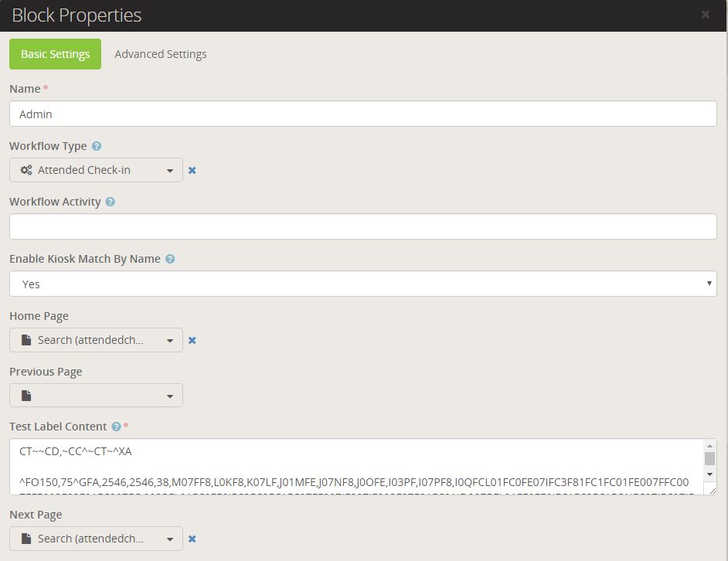This screenshot has height=561, width=728.
Task: Click the Enable Kiosk Match By Name help icon
Action: click(170, 259)
